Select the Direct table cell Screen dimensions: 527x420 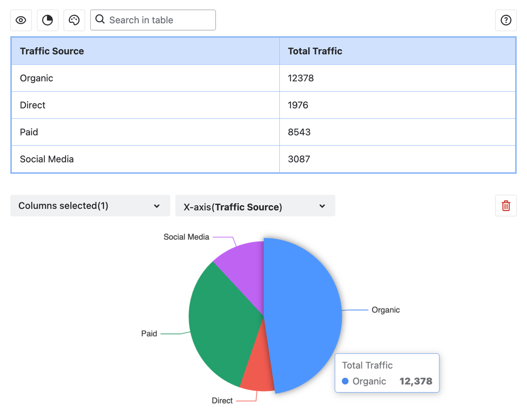coord(146,105)
